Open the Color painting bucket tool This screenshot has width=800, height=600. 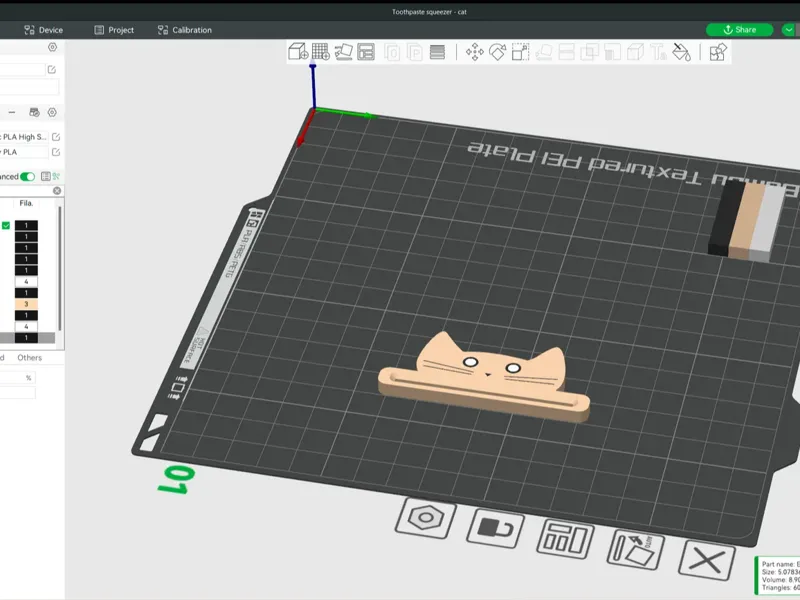pos(681,52)
